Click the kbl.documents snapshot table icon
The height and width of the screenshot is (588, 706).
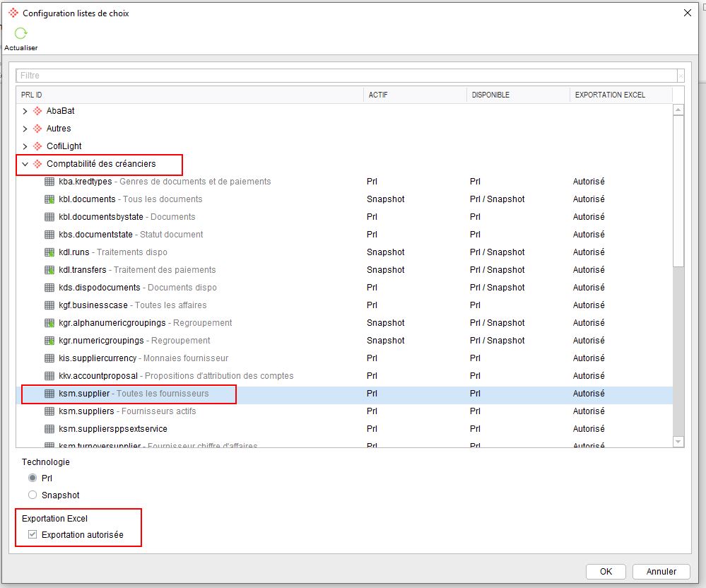pyautogui.click(x=49, y=199)
